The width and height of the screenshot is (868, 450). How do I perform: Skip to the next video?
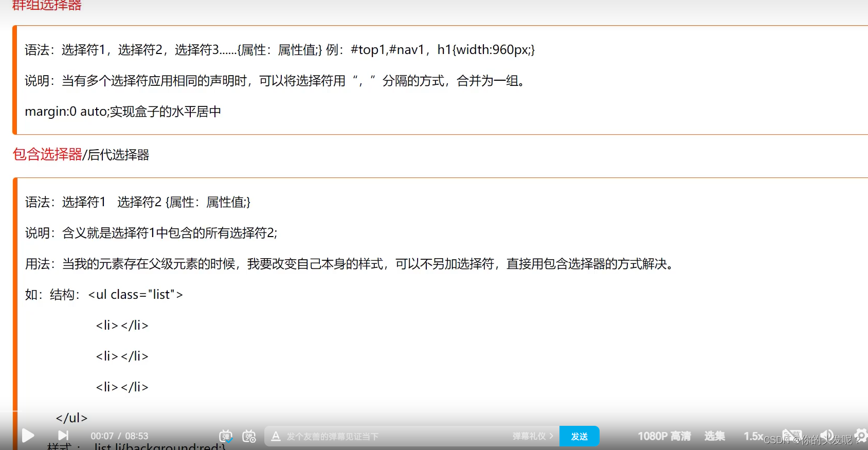coord(63,436)
